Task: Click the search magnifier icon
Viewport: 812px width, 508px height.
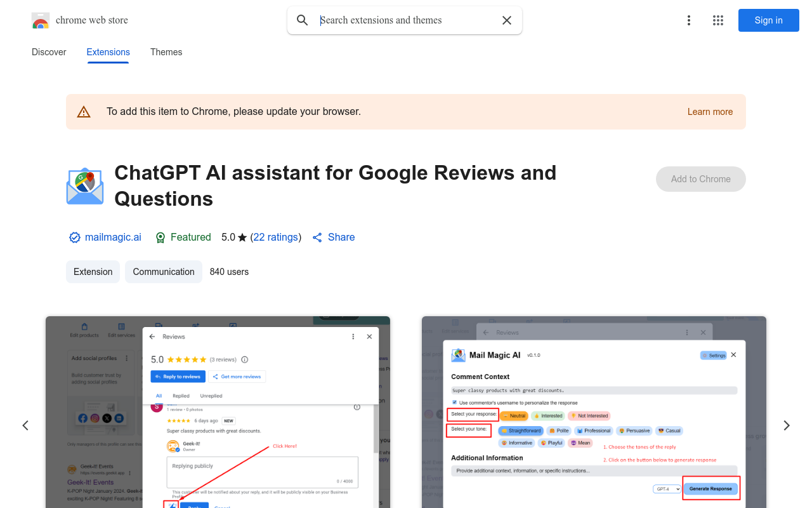Action: coord(303,20)
